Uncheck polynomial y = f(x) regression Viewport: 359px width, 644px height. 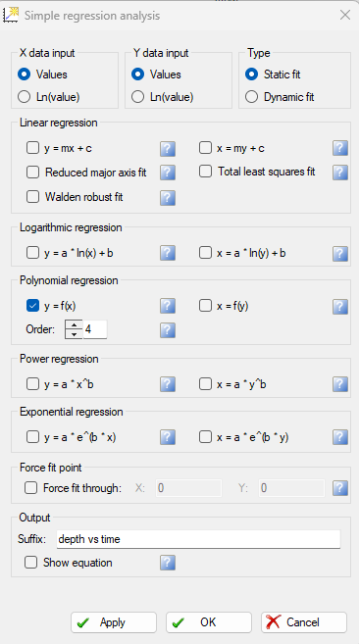click(x=32, y=306)
